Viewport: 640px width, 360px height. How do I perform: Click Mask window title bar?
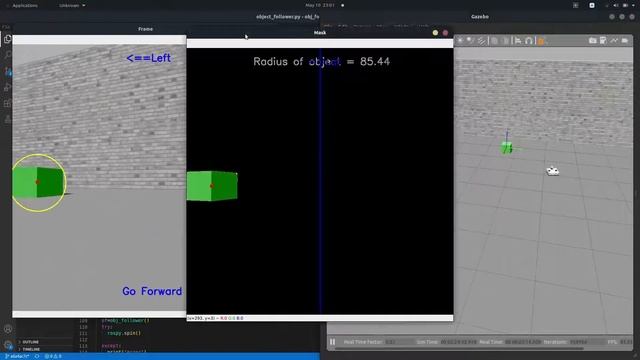click(320, 33)
